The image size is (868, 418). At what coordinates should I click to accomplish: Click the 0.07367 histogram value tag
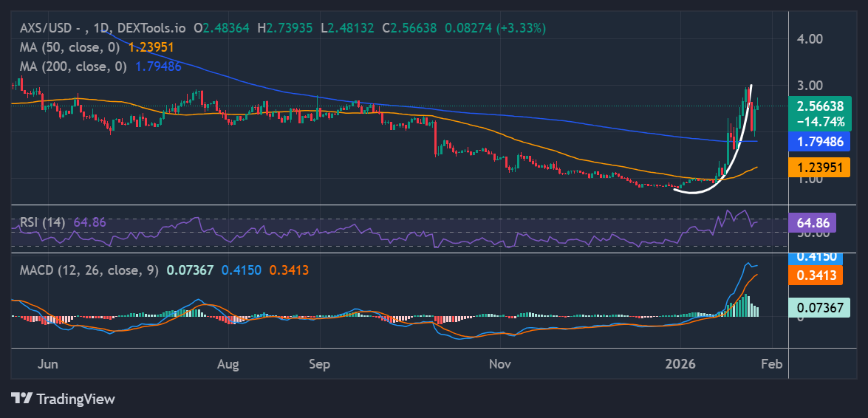(818, 308)
